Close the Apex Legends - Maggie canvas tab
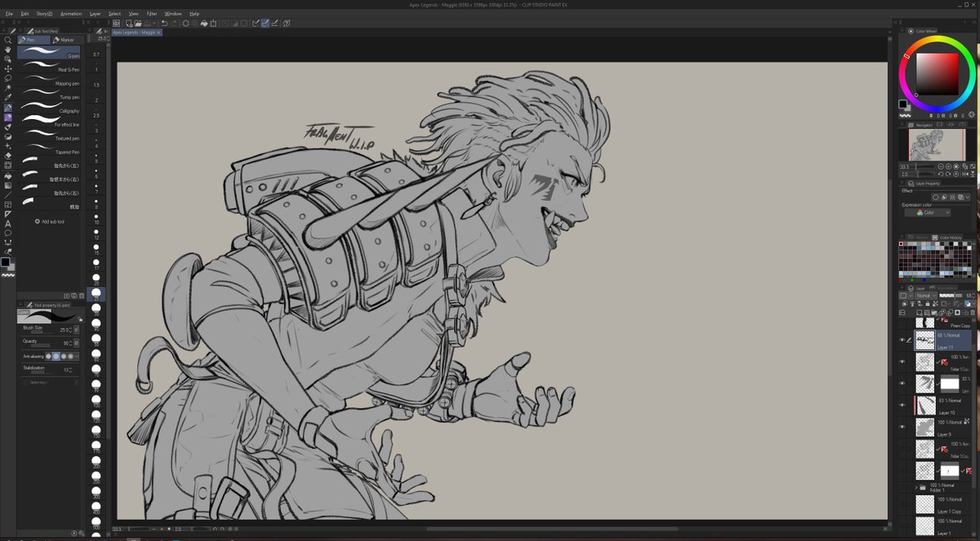The image size is (980, 541). click(x=158, y=33)
